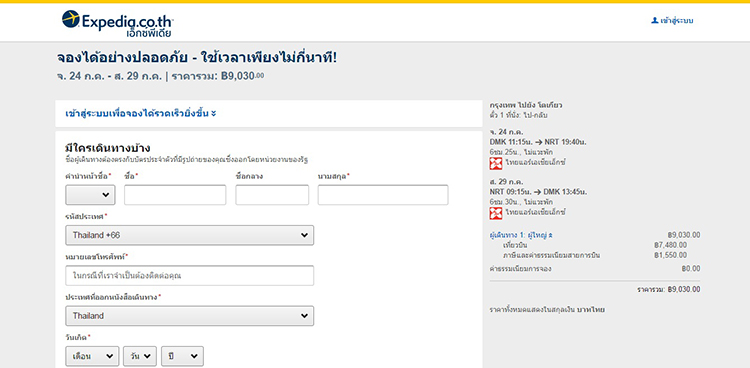Click the Thai AirAsia X logo for the DMK to NRT flight
The height and width of the screenshot is (368, 750).
[x=496, y=163]
